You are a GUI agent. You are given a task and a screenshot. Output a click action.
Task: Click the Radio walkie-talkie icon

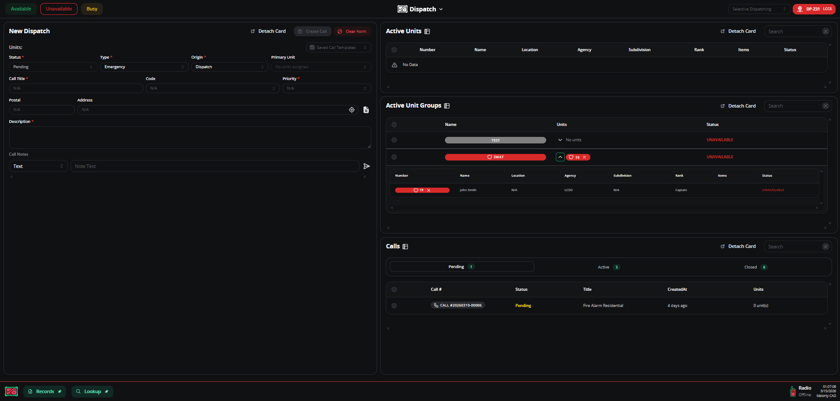pyautogui.click(x=792, y=391)
